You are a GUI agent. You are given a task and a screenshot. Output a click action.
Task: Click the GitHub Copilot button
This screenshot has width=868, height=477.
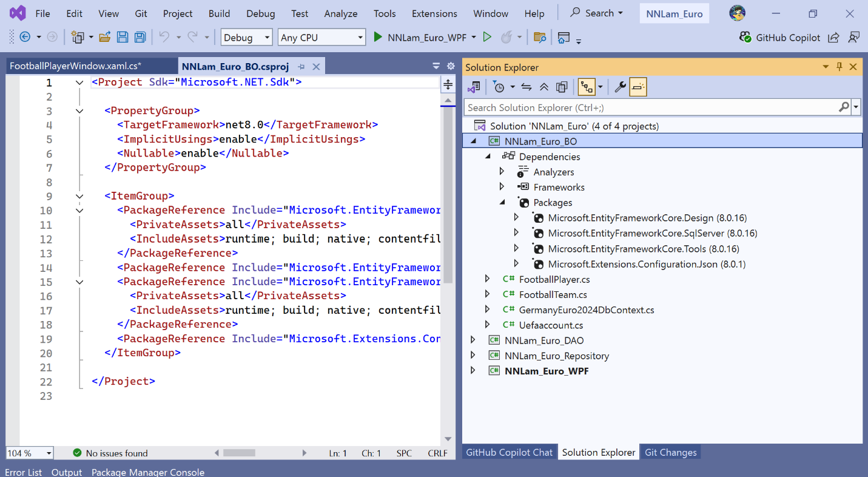pyautogui.click(x=779, y=38)
